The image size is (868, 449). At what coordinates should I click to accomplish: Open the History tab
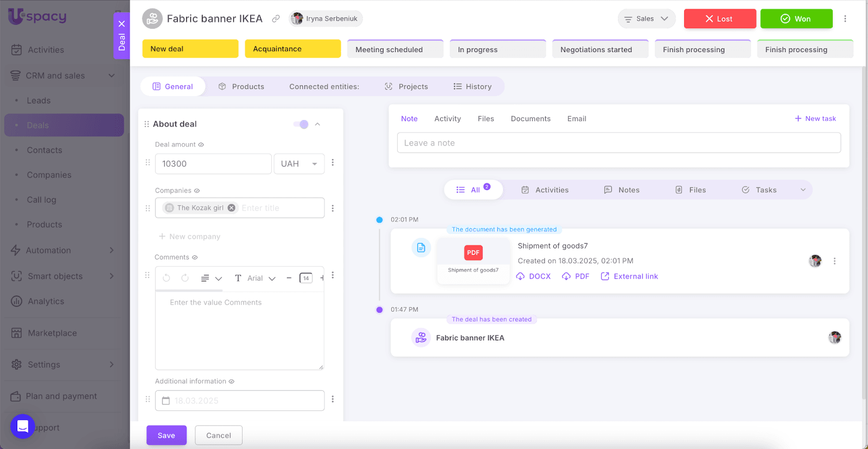point(473,86)
